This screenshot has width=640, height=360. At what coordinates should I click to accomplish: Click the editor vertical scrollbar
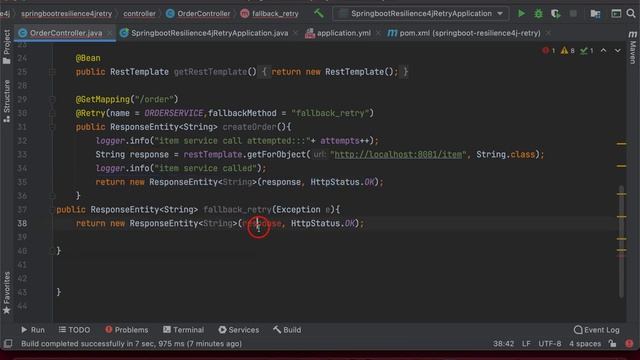click(x=621, y=241)
